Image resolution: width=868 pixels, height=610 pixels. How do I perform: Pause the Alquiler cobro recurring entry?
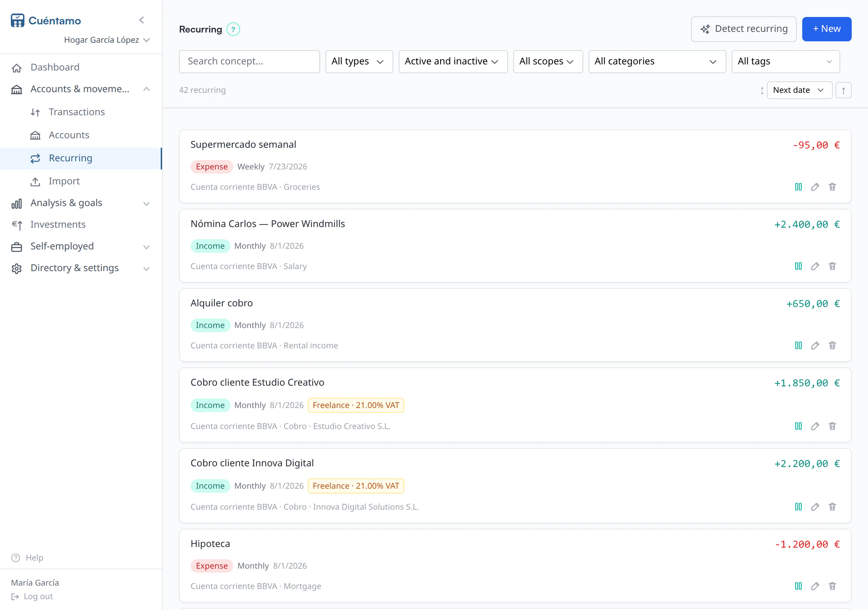[x=798, y=345]
